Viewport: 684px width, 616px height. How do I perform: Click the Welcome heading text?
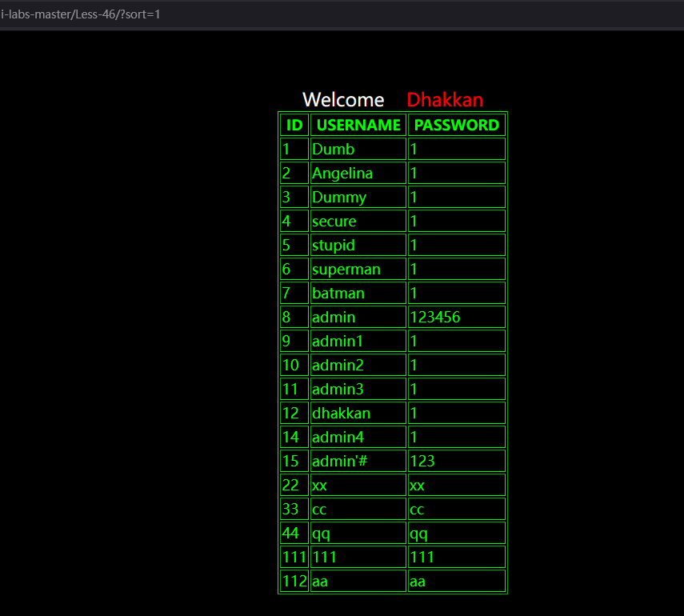[x=343, y=100]
